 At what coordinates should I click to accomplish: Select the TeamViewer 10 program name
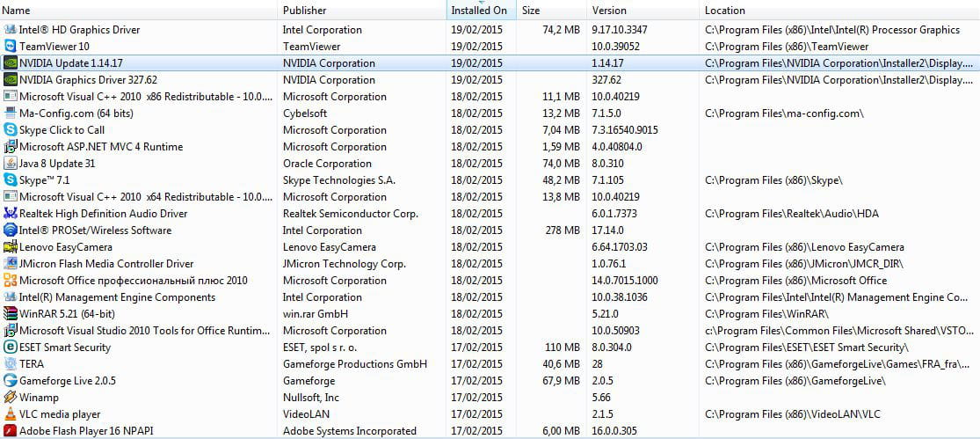coord(54,47)
